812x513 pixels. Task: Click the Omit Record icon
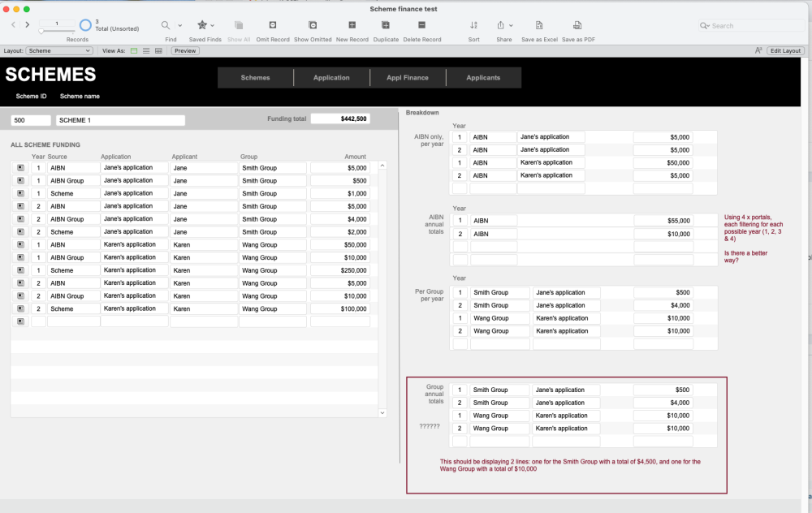click(273, 25)
